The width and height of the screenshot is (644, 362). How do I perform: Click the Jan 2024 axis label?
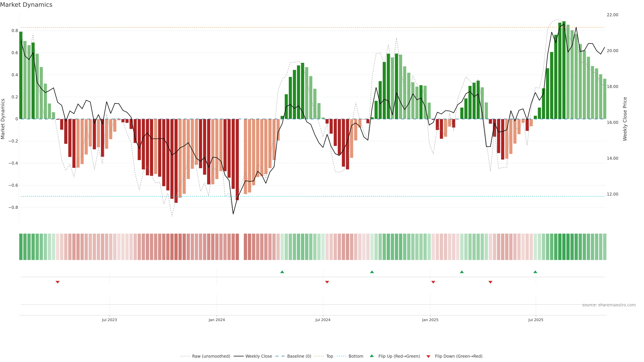tap(217, 320)
